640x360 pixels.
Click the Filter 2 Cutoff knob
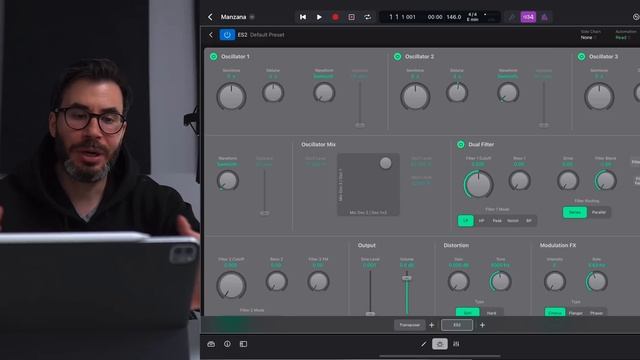[x=231, y=285]
